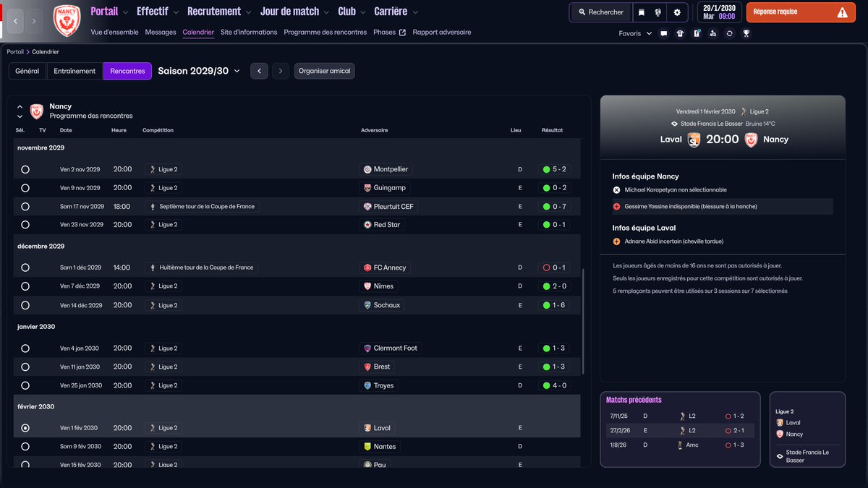Select the Nantes match radio button
This screenshot has height=488, width=868.
(x=25, y=447)
